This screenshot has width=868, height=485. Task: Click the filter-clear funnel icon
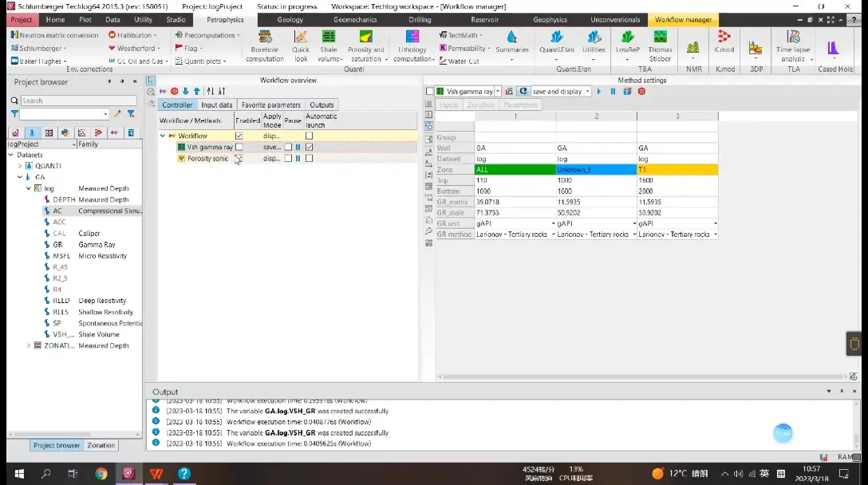[131, 113]
